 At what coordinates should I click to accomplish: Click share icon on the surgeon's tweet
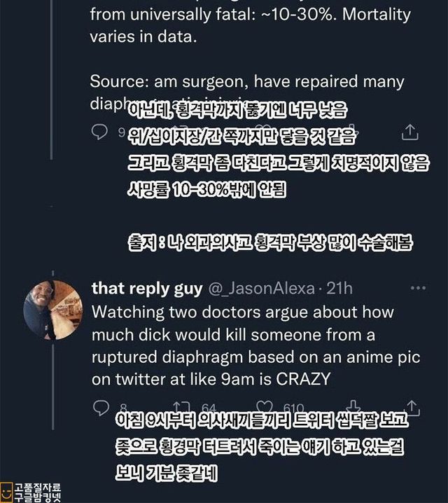[411, 131]
